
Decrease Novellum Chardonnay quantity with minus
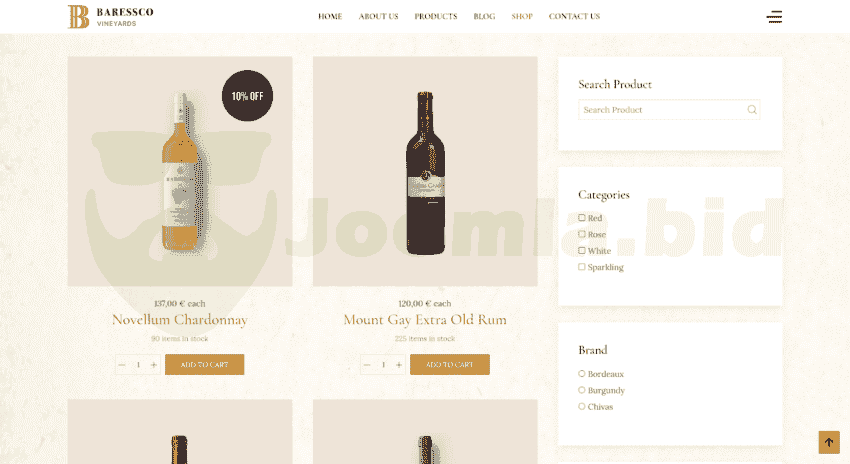pos(122,365)
